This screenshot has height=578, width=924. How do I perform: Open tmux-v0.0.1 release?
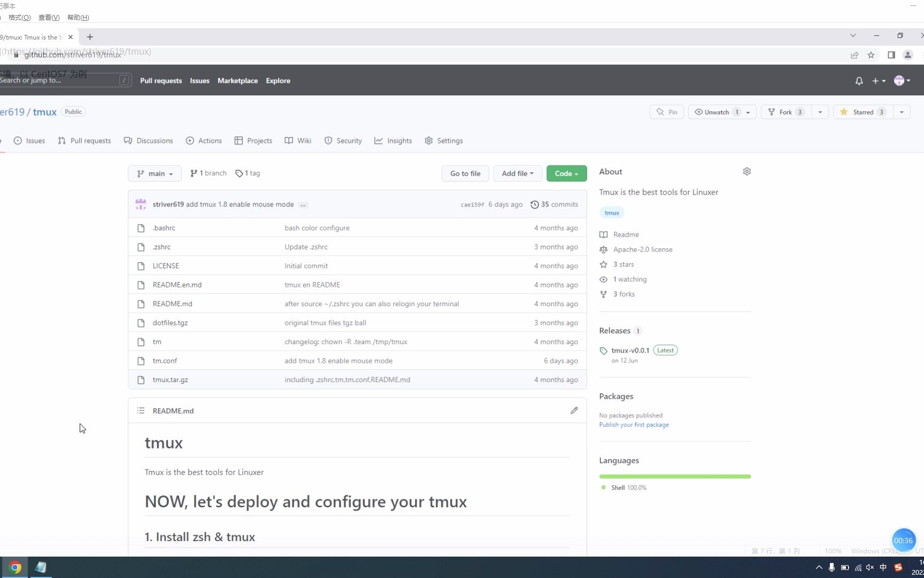(630, 351)
